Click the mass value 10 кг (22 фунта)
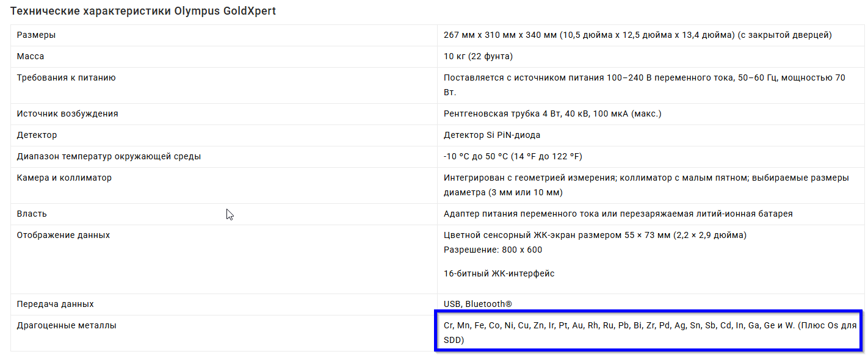868x357 pixels. [x=478, y=57]
